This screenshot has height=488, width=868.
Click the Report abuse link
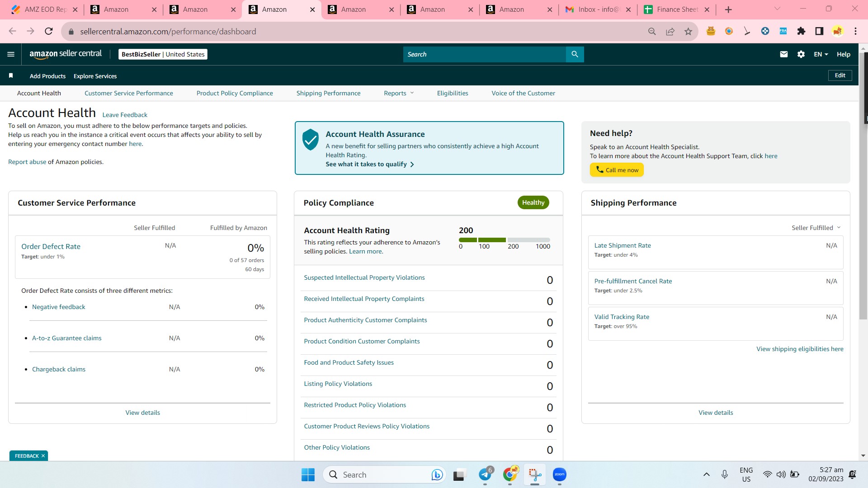click(27, 162)
